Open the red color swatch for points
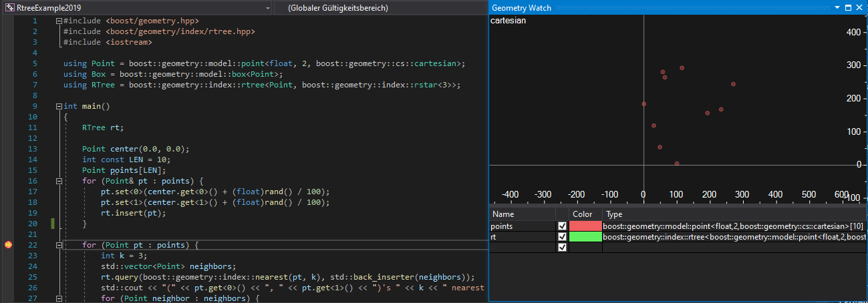 tap(585, 226)
